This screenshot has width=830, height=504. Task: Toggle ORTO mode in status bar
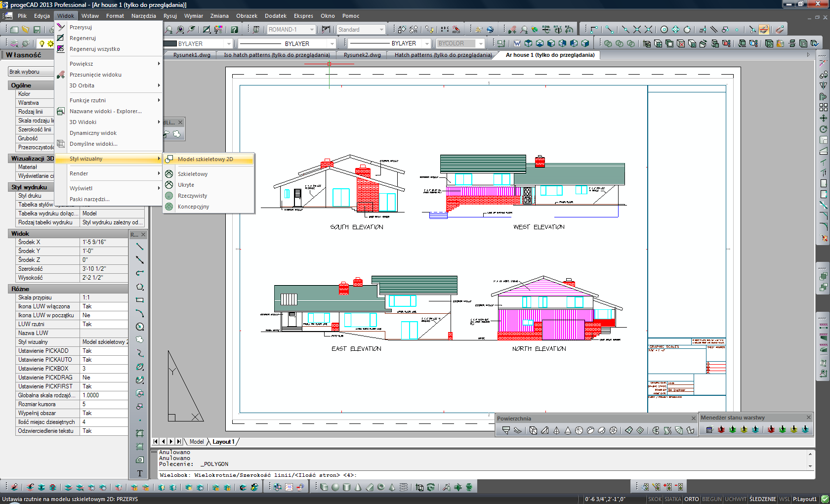click(691, 499)
